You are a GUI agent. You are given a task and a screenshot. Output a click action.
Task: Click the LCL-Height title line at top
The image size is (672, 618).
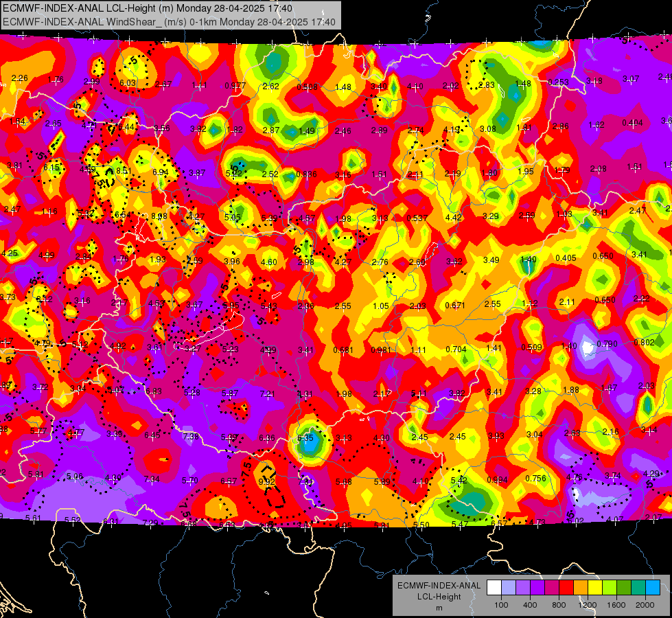[148, 8]
